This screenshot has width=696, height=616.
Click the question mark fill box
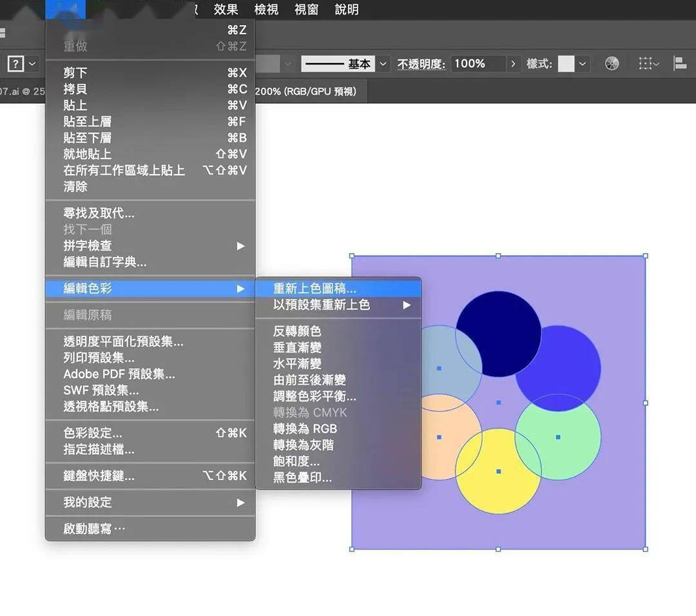15,63
